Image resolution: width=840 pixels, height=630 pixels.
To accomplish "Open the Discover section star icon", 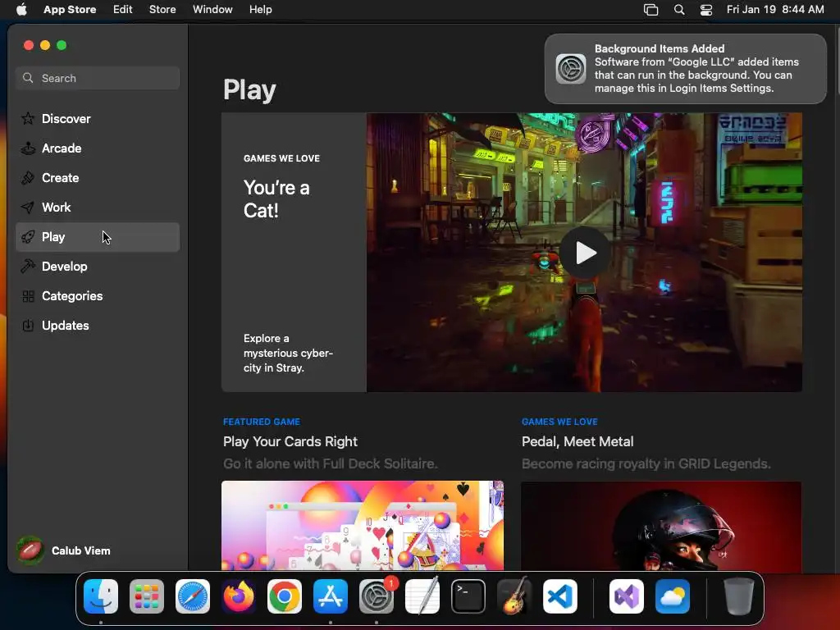I will coord(28,118).
